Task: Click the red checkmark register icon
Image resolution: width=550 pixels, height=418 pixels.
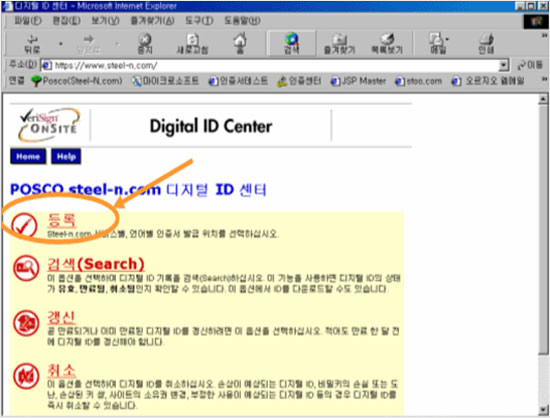Action: tap(24, 225)
